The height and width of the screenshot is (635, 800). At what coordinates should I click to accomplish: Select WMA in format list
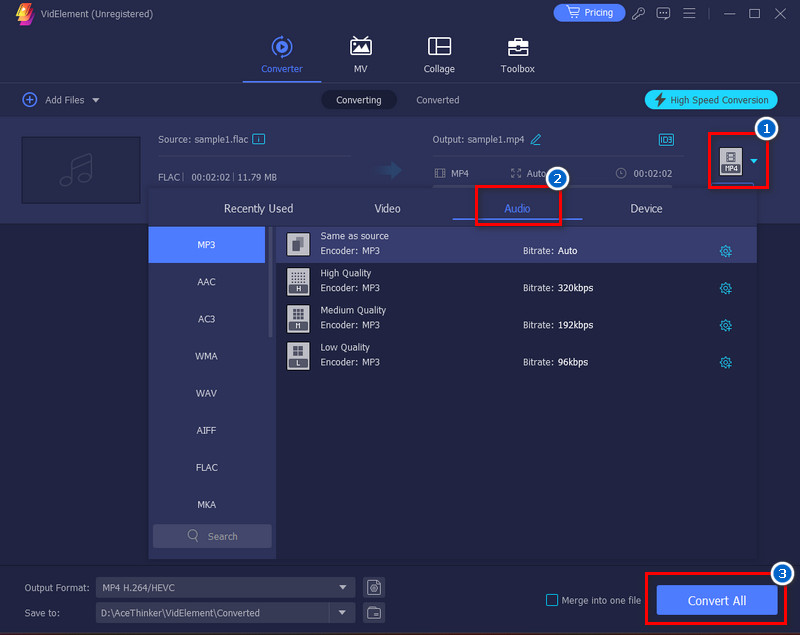point(207,356)
